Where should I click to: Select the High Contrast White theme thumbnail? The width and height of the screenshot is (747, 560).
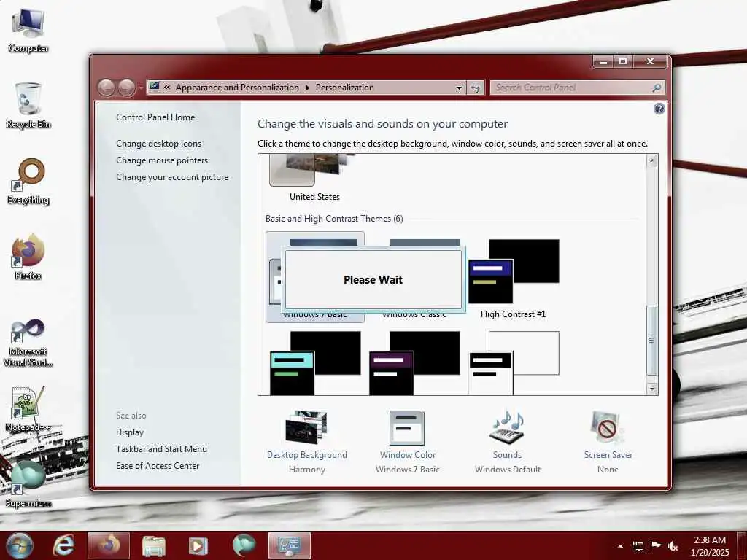pos(513,363)
